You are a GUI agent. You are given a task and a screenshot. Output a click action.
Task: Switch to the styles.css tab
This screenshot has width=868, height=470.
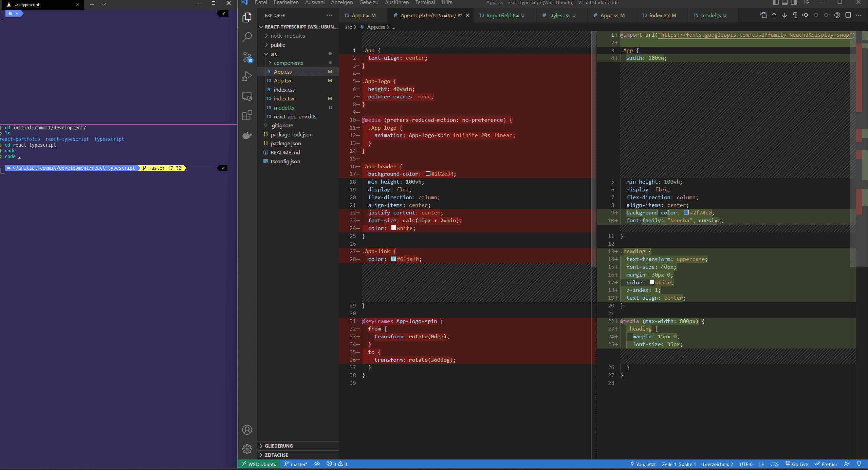559,16
